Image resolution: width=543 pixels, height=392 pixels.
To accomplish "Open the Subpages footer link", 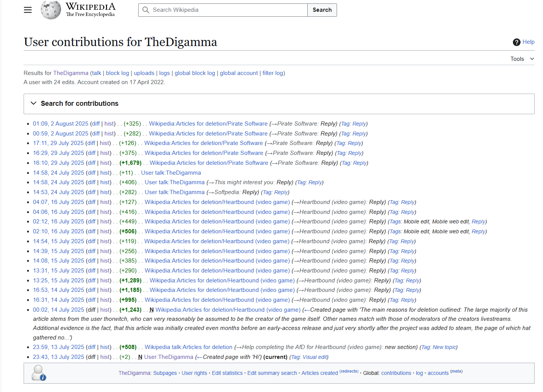I will pyautogui.click(x=165, y=373).
